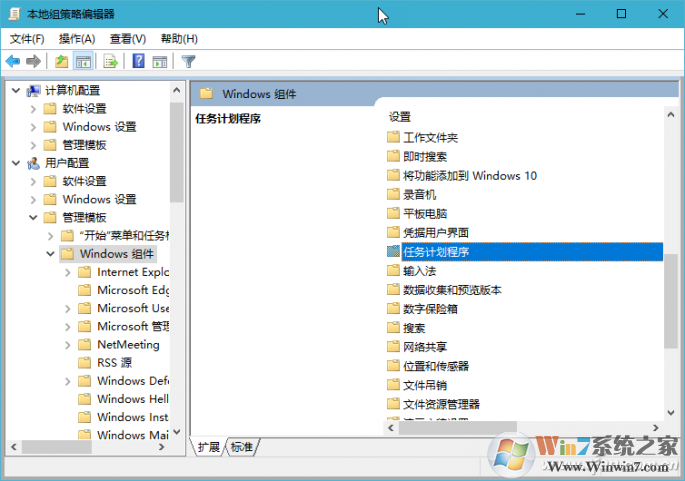
Task: Select Windows Installer in the tree
Action: (133, 417)
